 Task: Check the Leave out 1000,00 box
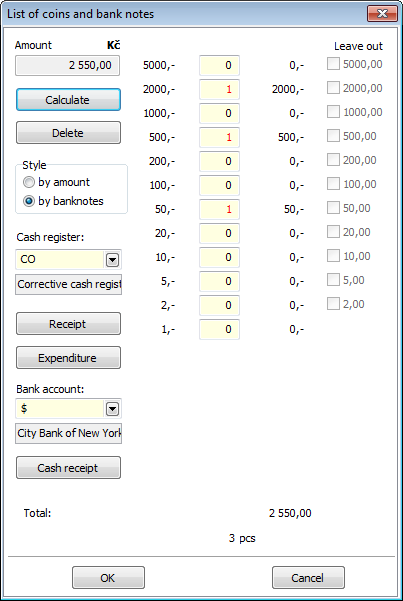click(x=333, y=112)
